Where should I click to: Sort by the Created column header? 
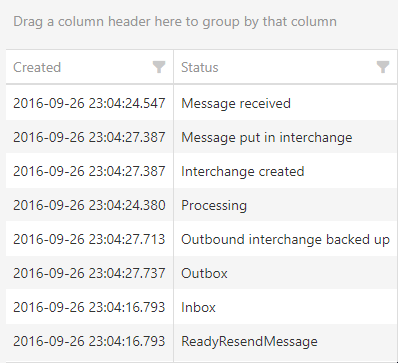pyautogui.click(x=37, y=67)
